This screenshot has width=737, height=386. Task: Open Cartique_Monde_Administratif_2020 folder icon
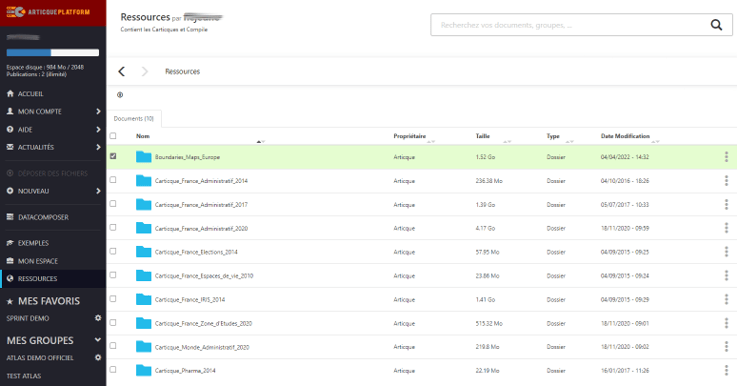(x=143, y=347)
